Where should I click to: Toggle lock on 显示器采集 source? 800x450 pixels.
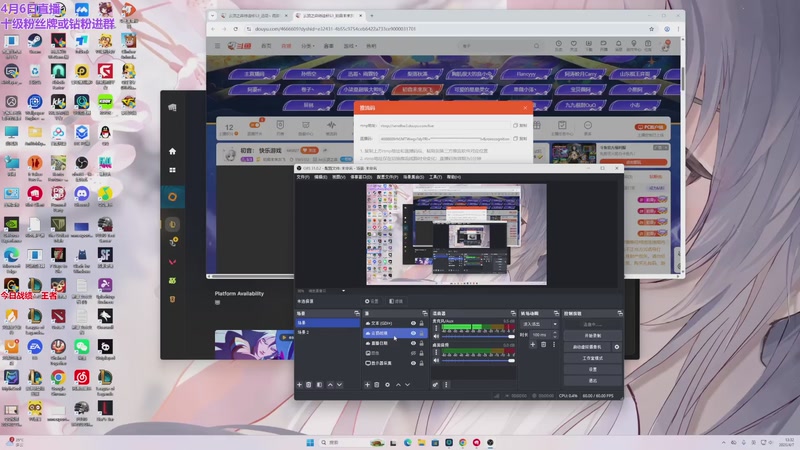(x=421, y=363)
